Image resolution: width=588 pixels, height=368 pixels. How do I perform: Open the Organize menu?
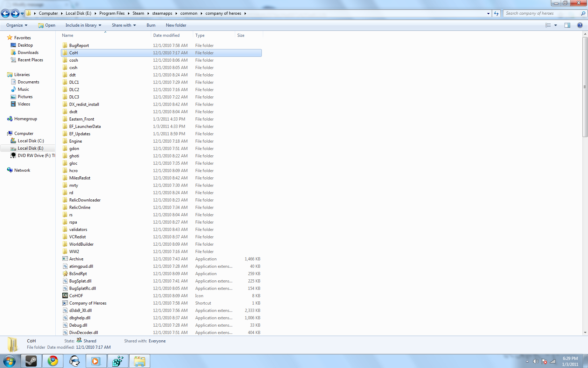click(x=17, y=25)
